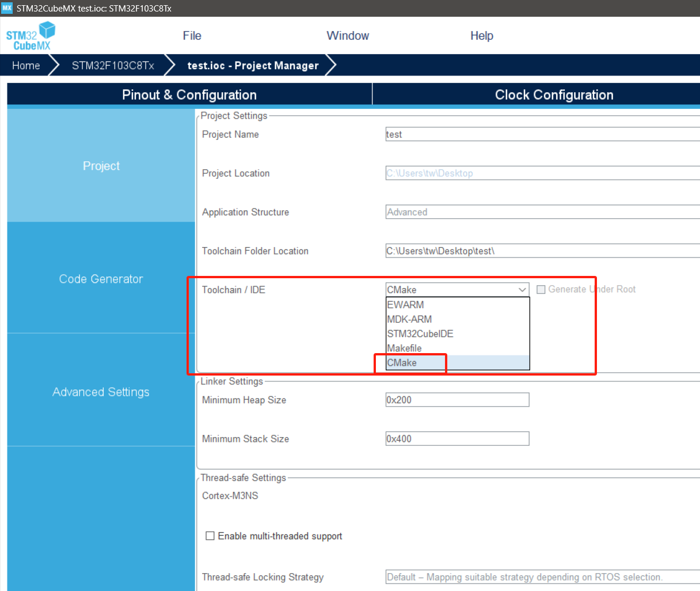Choose STM32CubeIDE from toolchain list
Viewport: 700px width, 591px height.
pyautogui.click(x=458, y=334)
